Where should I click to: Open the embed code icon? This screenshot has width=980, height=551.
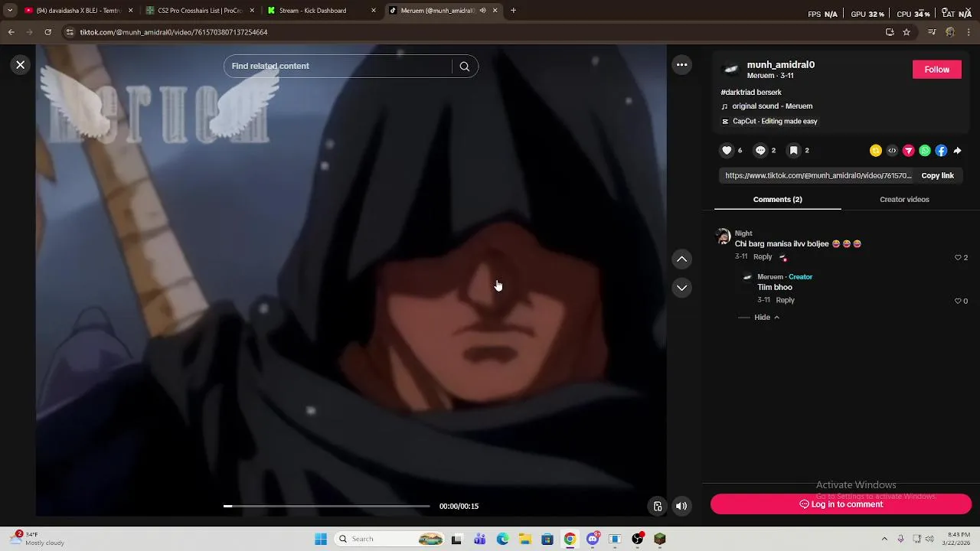coord(892,151)
